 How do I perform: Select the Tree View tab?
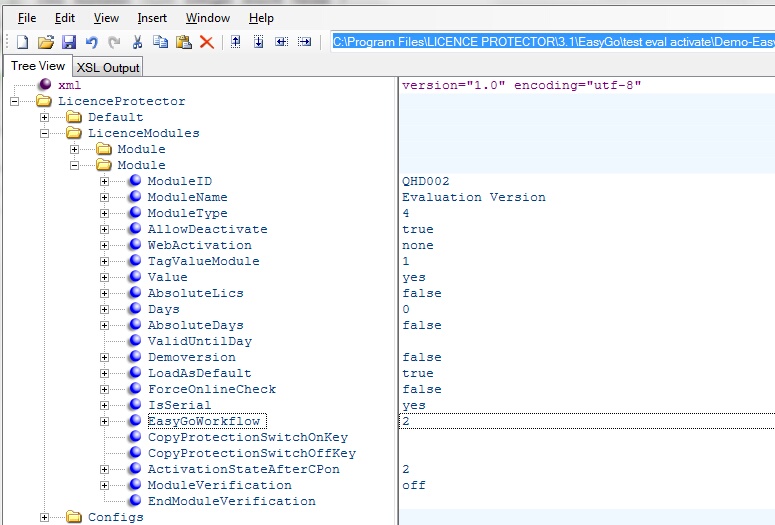38,66
